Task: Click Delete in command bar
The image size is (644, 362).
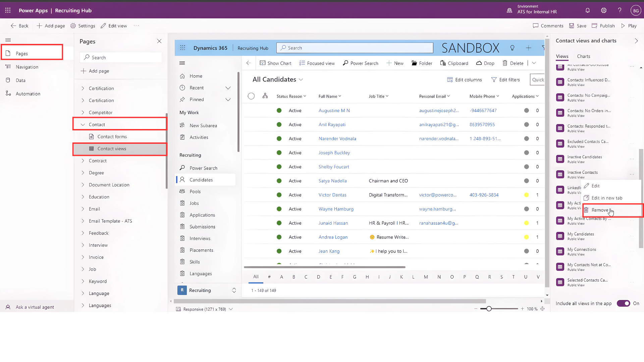Action: pos(513,63)
